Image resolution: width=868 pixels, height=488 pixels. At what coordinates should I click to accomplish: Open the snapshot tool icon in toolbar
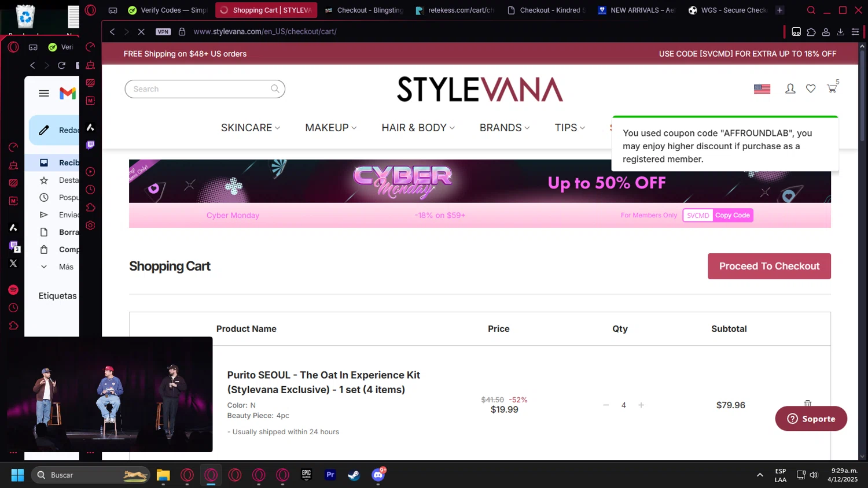point(796,32)
